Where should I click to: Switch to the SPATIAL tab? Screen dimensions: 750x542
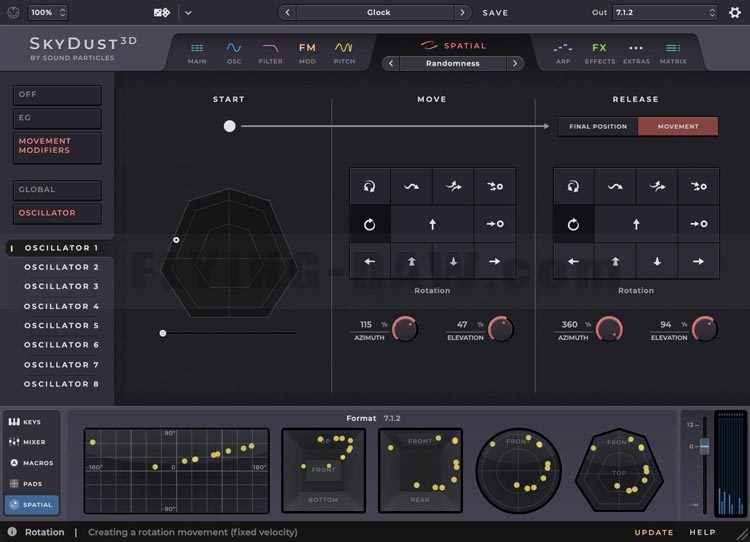453,45
